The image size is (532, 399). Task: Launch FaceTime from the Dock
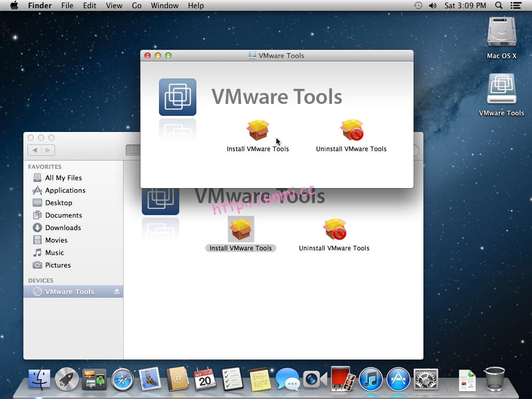click(x=311, y=379)
